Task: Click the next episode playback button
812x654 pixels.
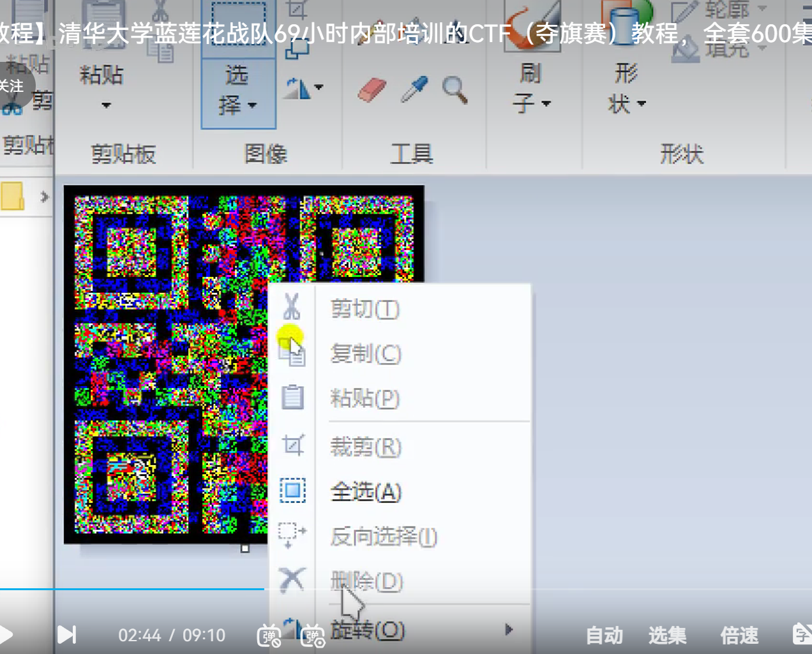Action: [x=66, y=635]
